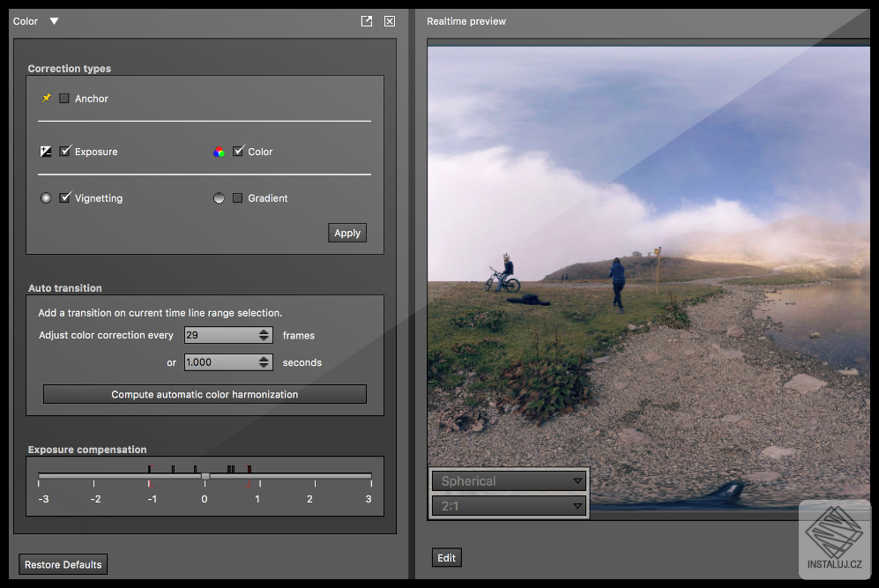Image resolution: width=879 pixels, height=588 pixels.
Task: Disable the Vignetting checkbox
Action: coord(65,197)
